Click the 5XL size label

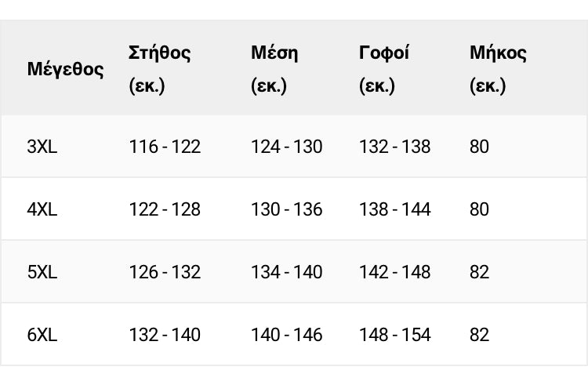coord(42,272)
